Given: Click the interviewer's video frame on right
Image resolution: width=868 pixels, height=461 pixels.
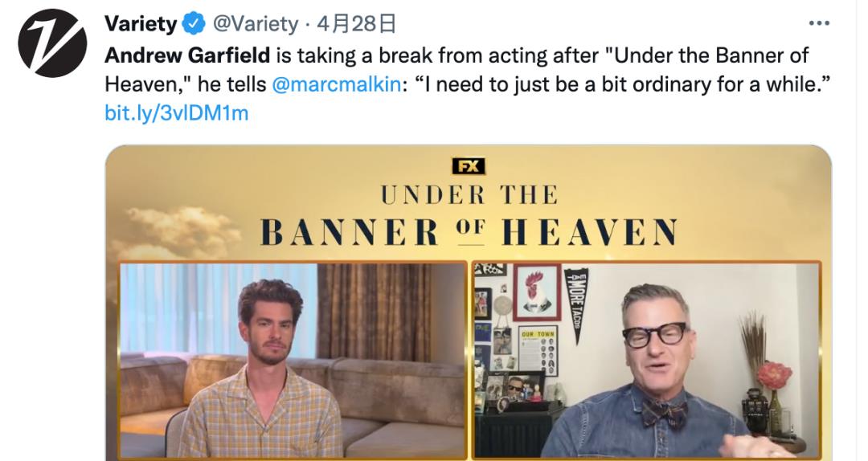Looking at the screenshot, I should [x=646, y=360].
